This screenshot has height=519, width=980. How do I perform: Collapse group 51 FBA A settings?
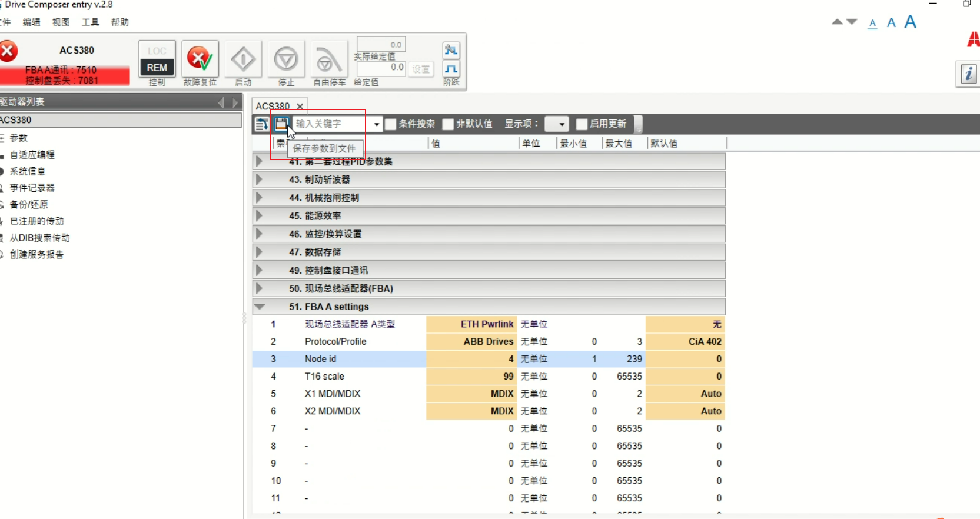coord(259,307)
